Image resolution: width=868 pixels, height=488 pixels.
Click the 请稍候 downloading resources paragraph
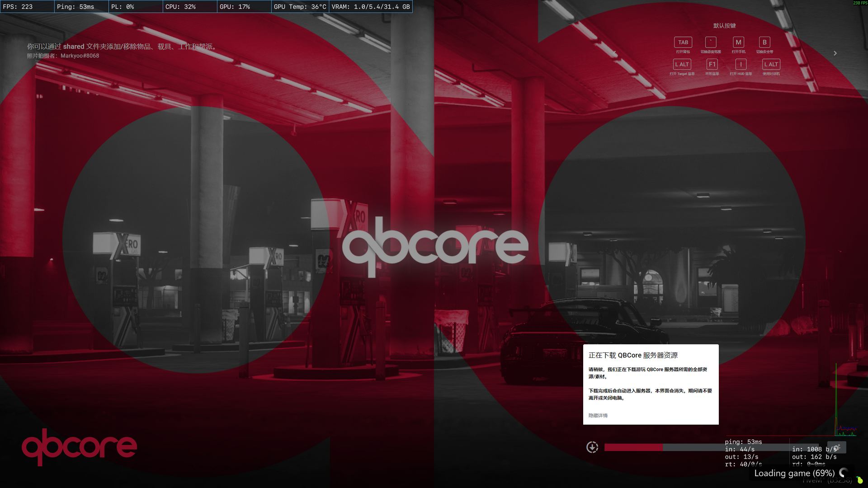point(648,373)
